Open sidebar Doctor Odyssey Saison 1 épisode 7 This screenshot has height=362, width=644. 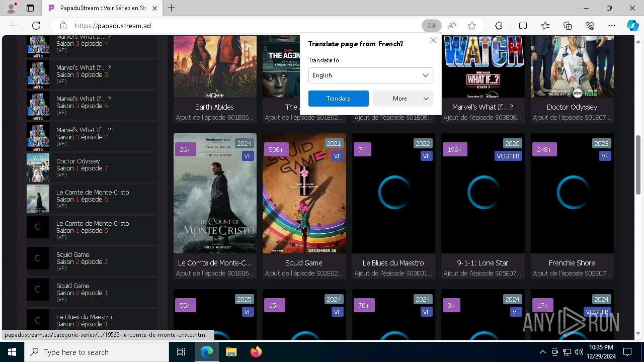92,168
